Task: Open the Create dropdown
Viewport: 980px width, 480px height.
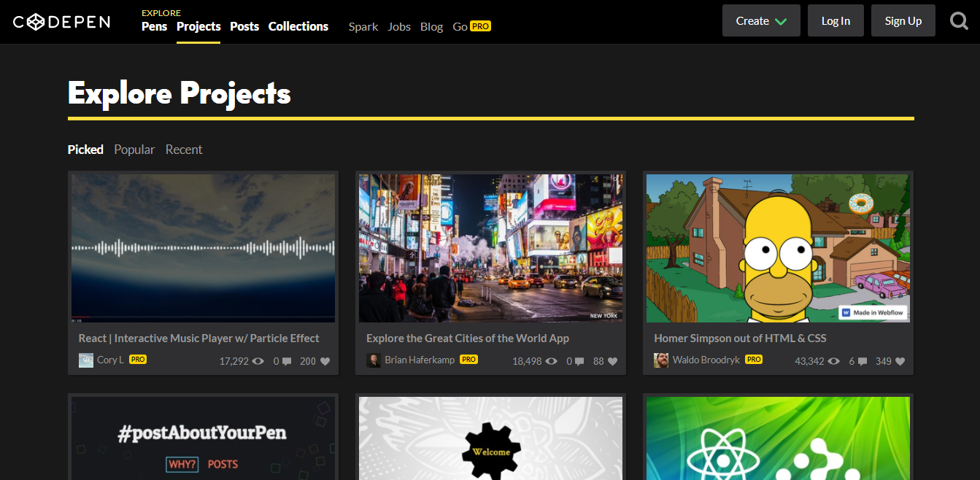Action: 761,20
